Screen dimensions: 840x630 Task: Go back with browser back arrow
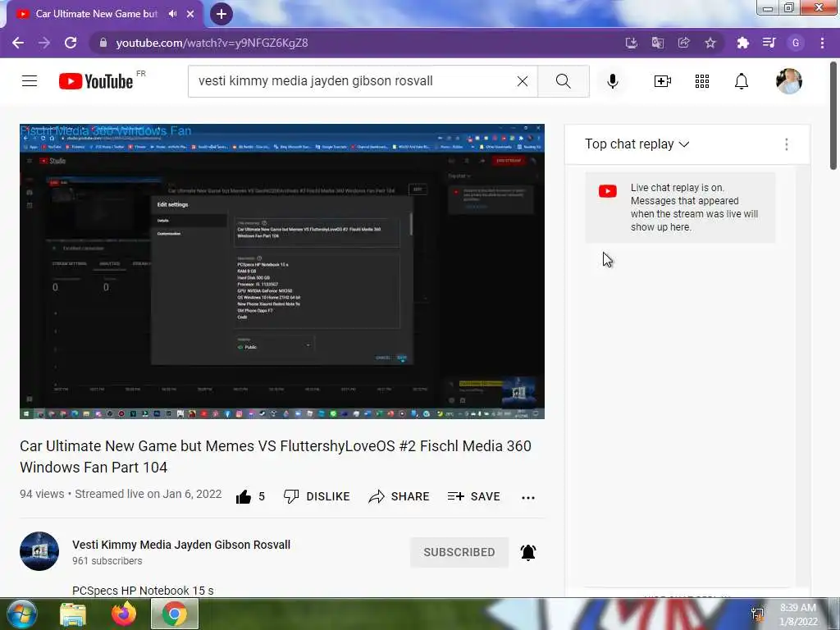pos(18,43)
